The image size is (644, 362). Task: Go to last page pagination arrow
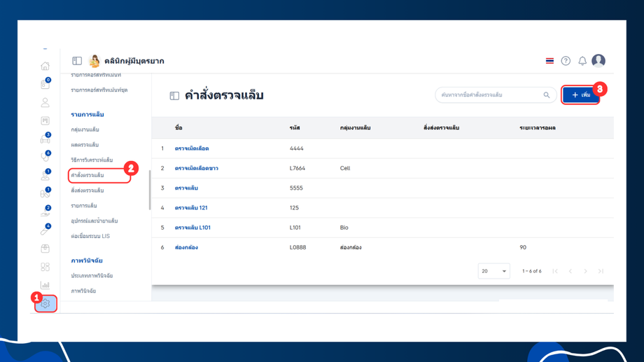point(601,271)
